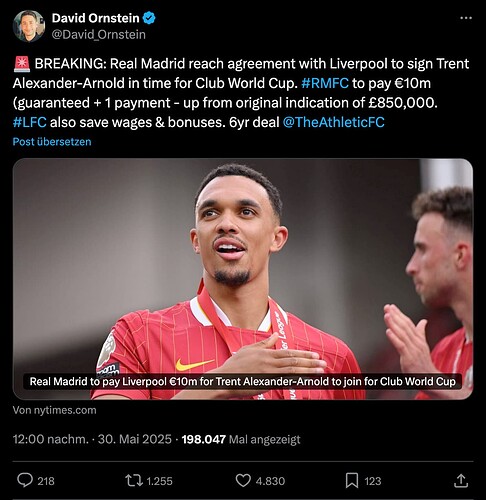Click the share upload icon
The height and width of the screenshot is (500, 486).
(461, 481)
